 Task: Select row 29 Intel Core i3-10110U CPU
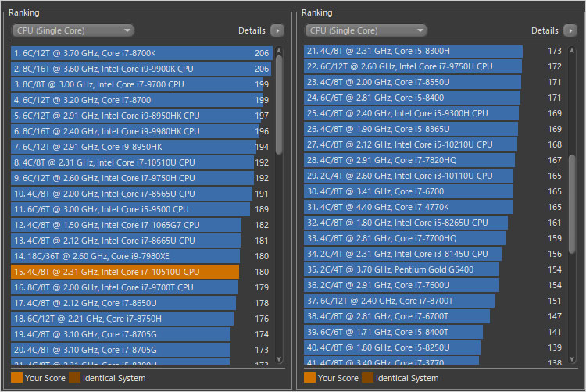tap(434, 176)
